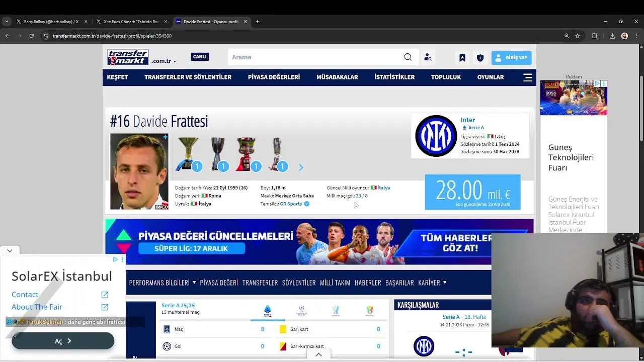
Task: Click the Serie A league link under Inter
Action: point(476,128)
